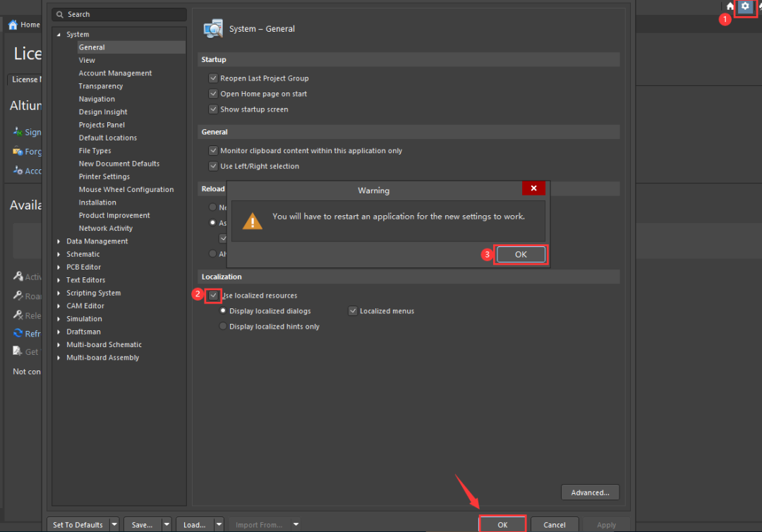Toggle the Use localized resources checkbox
The width and height of the screenshot is (762, 532).
coord(214,296)
